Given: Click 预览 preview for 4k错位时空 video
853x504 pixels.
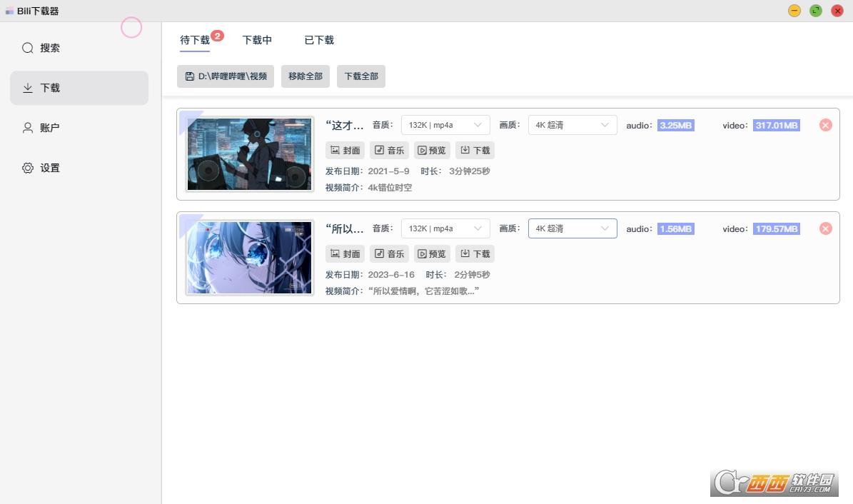Looking at the screenshot, I should [x=432, y=150].
